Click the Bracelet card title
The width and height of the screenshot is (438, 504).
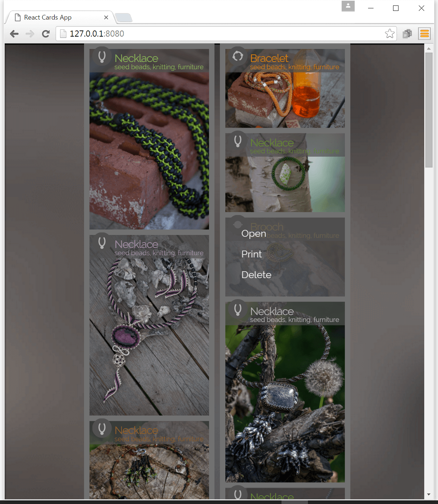pyautogui.click(x=269, y=58)
